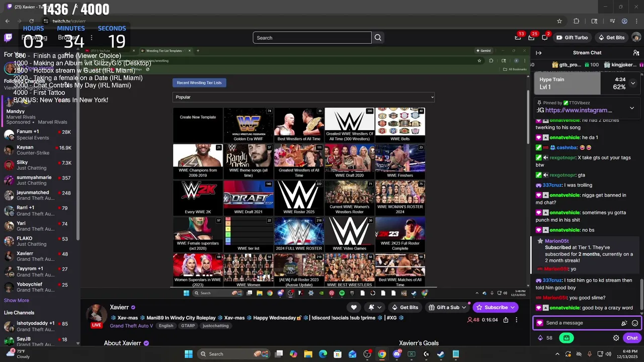Click the search magnifier button on Twitch
Screen dimensions: 644x362
pos(378,38)
